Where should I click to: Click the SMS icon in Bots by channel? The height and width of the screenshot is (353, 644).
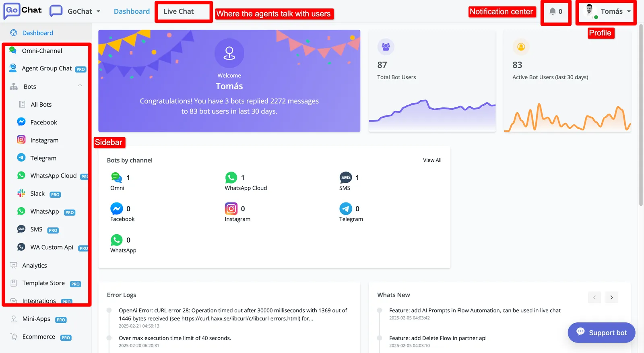[x=346, y=178]
